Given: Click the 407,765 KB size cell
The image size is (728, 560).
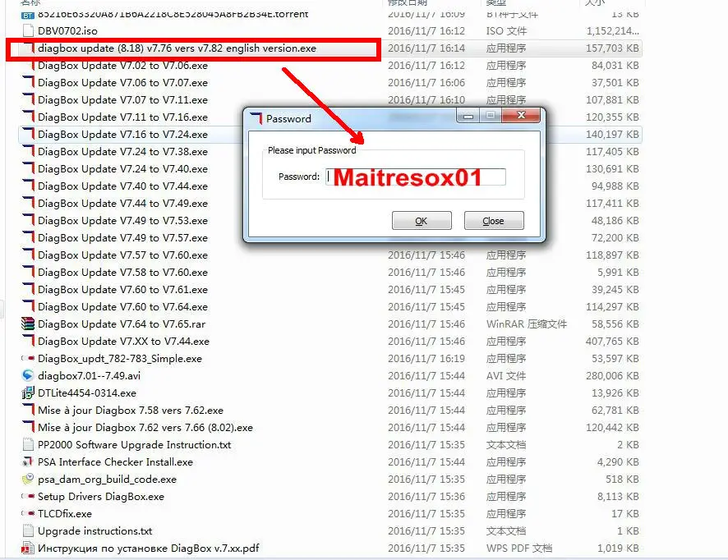Looking at the screenshot, I should coord(612,341).
